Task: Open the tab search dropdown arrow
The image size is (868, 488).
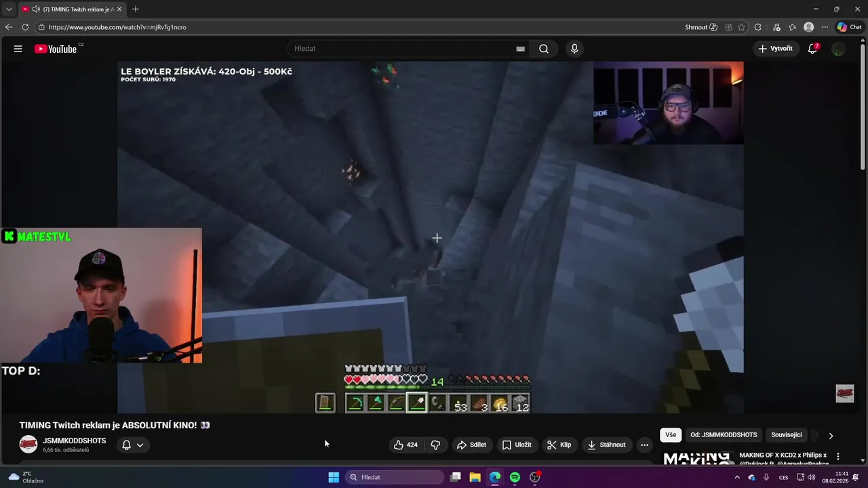Action: coord(9,9)
